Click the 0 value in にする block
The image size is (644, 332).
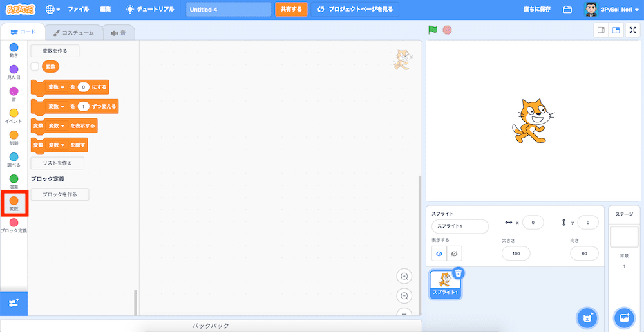[x=83, y=87]
